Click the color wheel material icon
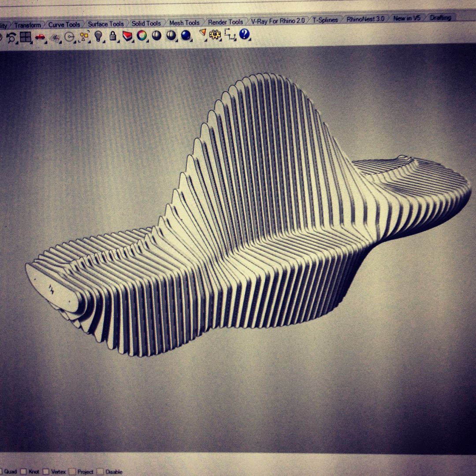 click(142, 36)
